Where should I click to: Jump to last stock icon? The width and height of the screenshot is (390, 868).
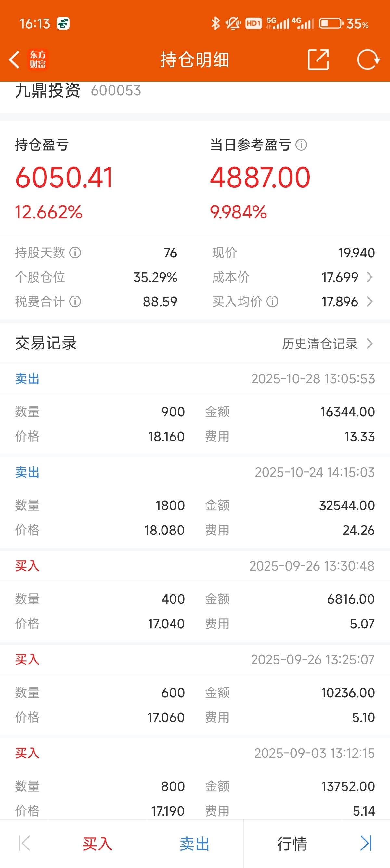tap(366, 843)
